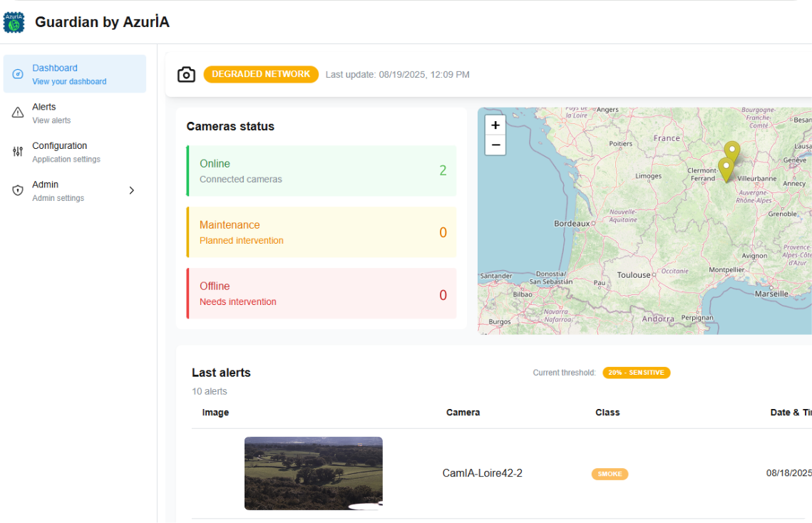Image resolution: width=812 pixels, height=523 pixels.
Task: Click the DEGRADED NETWORK status badge
Action: (x=261, y=74)
